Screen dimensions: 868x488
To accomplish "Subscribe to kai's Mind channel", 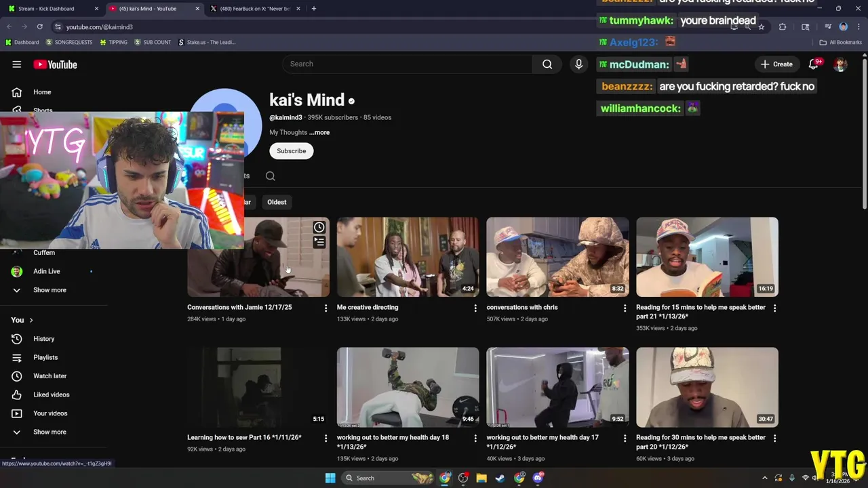I will (x=291, y=151).
